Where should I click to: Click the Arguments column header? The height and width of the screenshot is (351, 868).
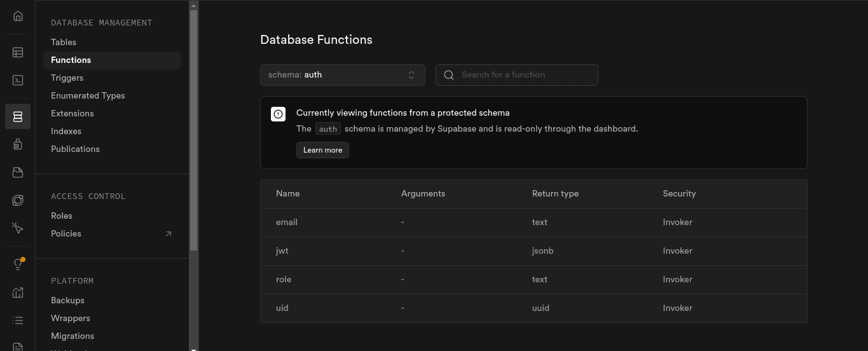424,194
